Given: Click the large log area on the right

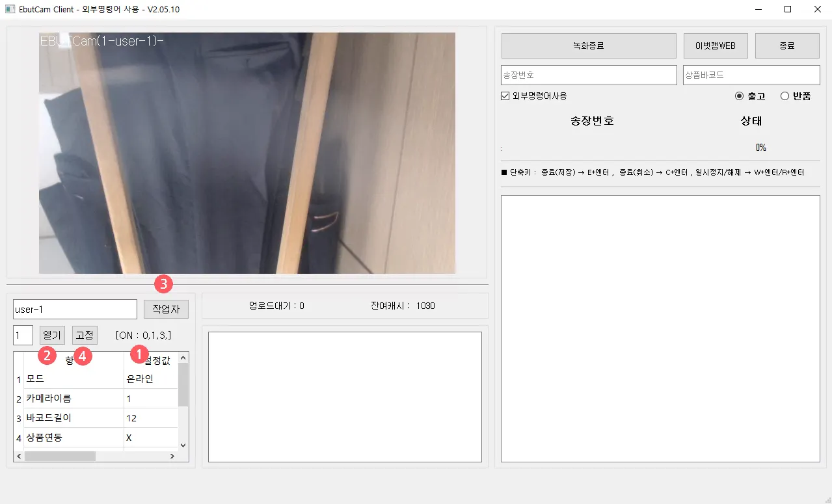Looking at the screenshot, I should tap(660, 328).
